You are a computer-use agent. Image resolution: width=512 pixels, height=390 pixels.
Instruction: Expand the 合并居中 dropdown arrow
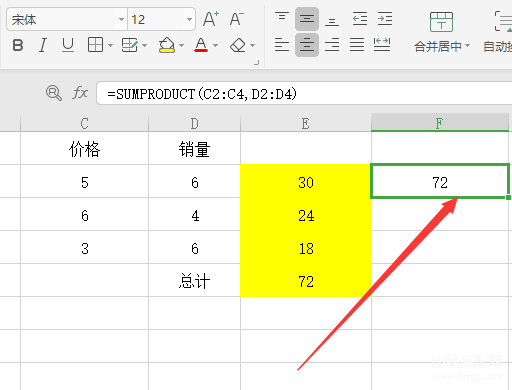467,45
